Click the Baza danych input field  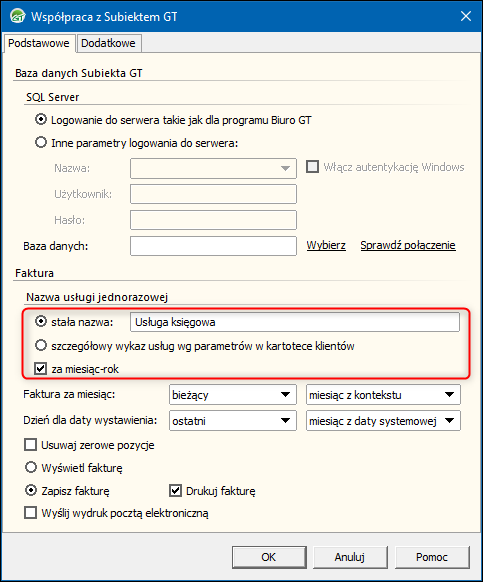[x=213, y=246]
